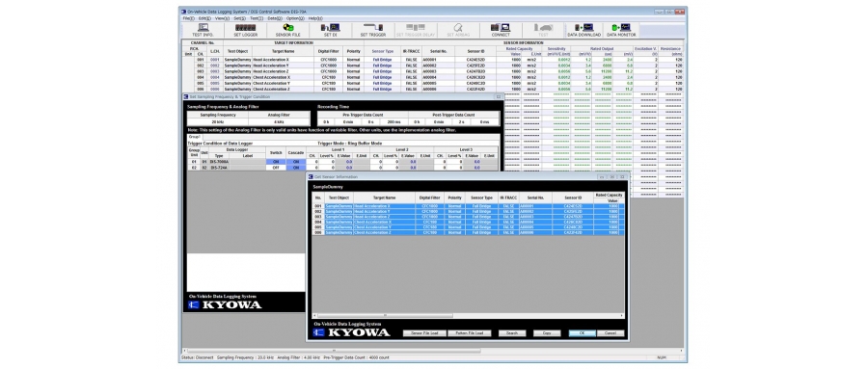Click the Cancel button in sensor dialog

coord(610,333)
